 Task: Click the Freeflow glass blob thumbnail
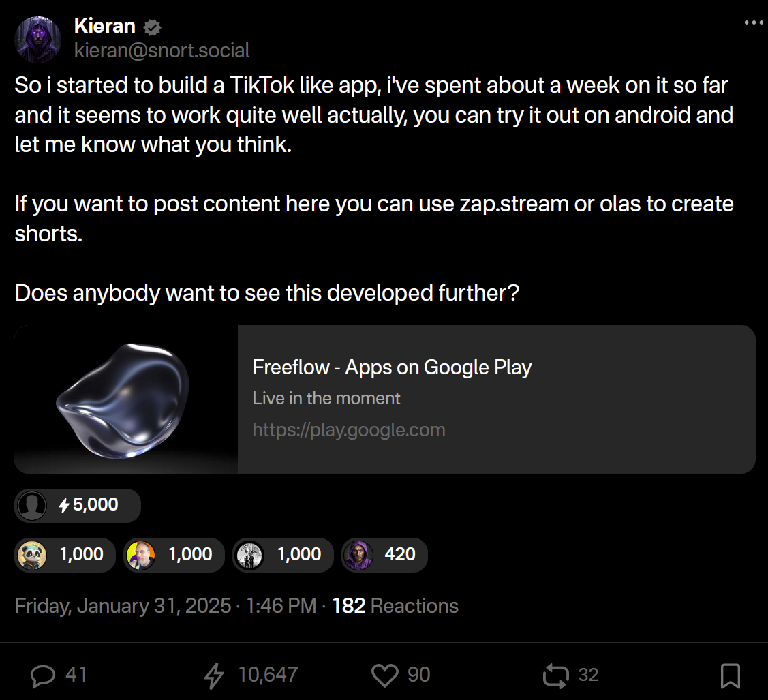click(126, 399)
